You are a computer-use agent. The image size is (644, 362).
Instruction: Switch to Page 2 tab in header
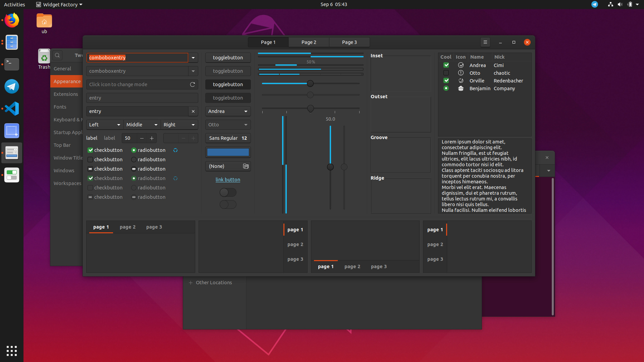pyautogui.click(x=309, y=42)
